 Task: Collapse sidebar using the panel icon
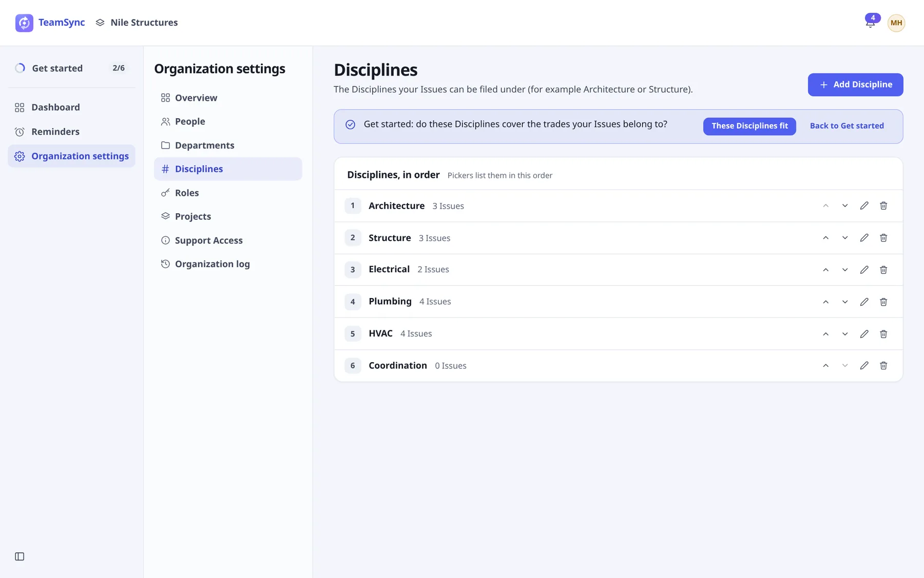click(x=20, y=556)
